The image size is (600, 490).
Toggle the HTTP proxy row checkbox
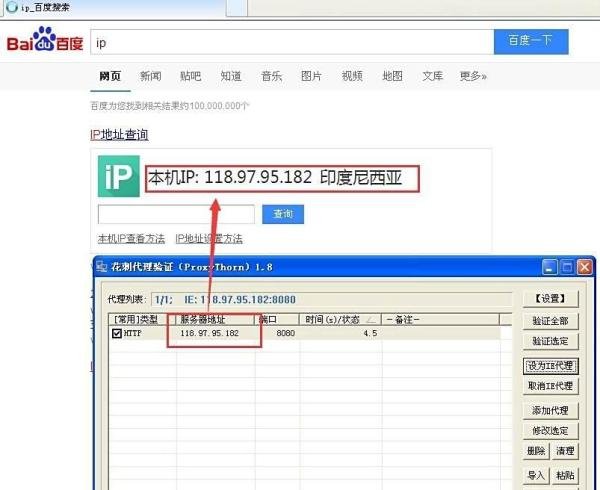coord(117,334)
